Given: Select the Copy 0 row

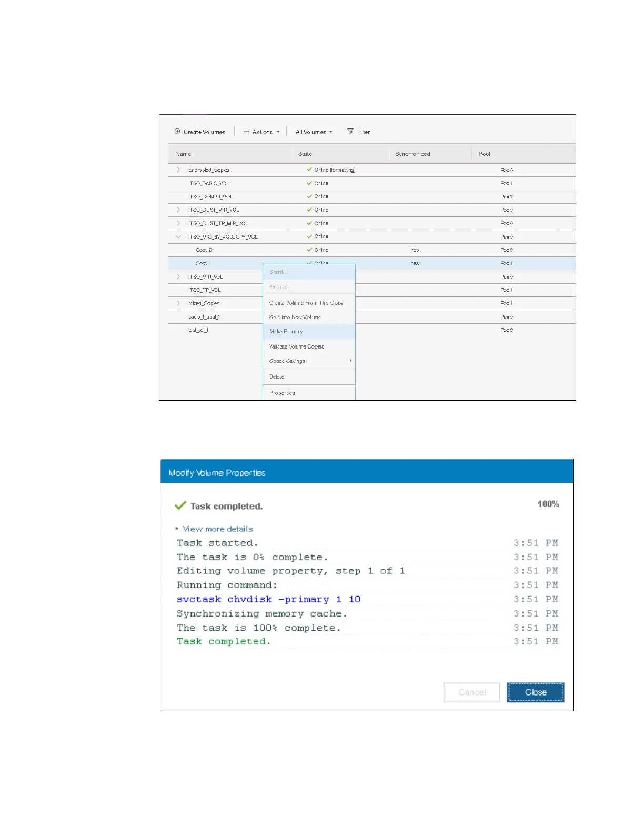Looking at the screenshot, I should (x=205, y=250).
